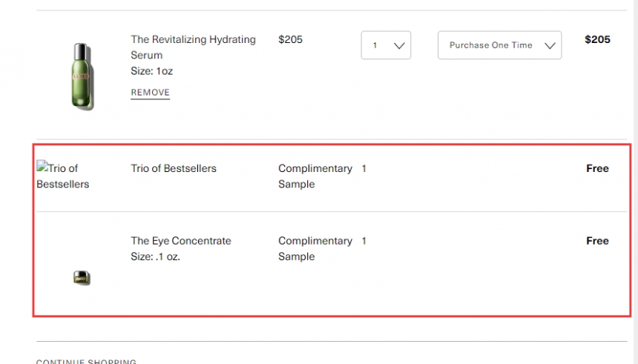This screenshot has height=364, width=638.
Task: Open the Purchase One Time dropdown
Action: (500, 45)
